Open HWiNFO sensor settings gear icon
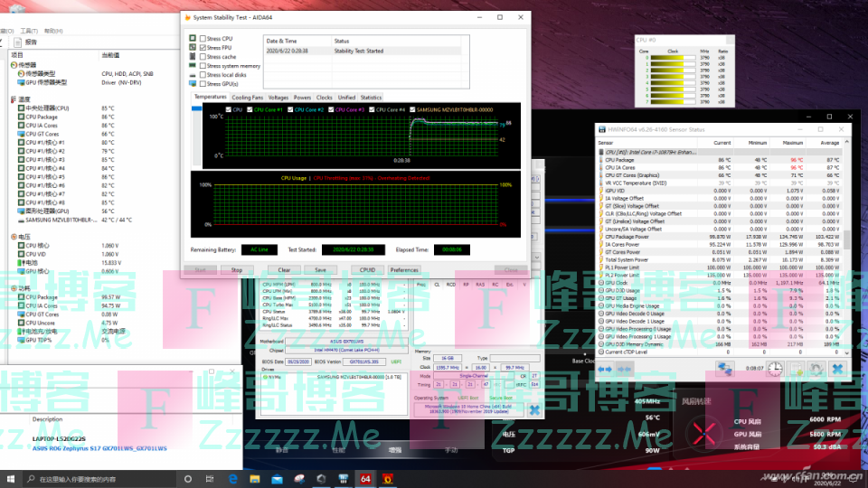Screen dimensions: 868x488 pyautogui.click(x=816, y=369)
